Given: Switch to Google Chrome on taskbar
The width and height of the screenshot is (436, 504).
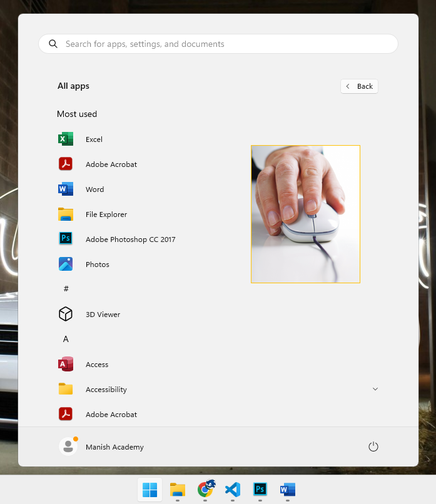Looking at the screenshot, I should [205, 490].
